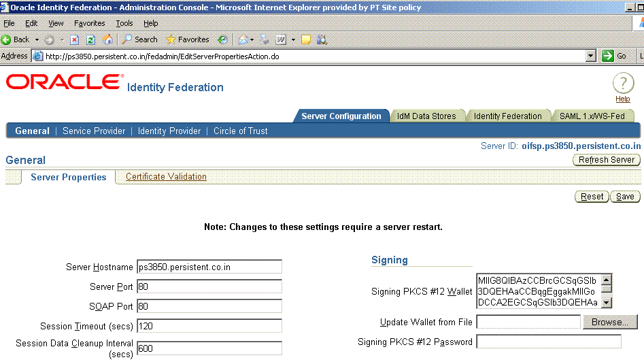Image resolution: width=644 pixels, height=362 pixels.
Task: Switch to the SAML 1.x/WS-Fed tab
Action: [592, 116]
